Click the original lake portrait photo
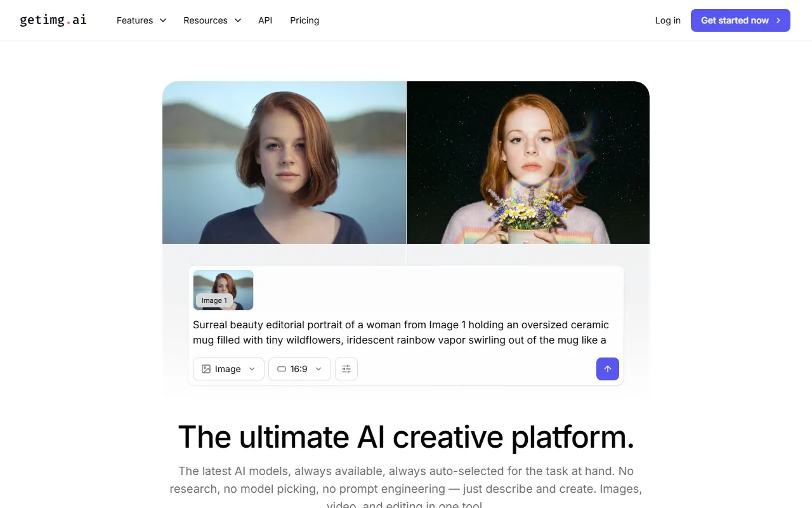 pos(284,162)
